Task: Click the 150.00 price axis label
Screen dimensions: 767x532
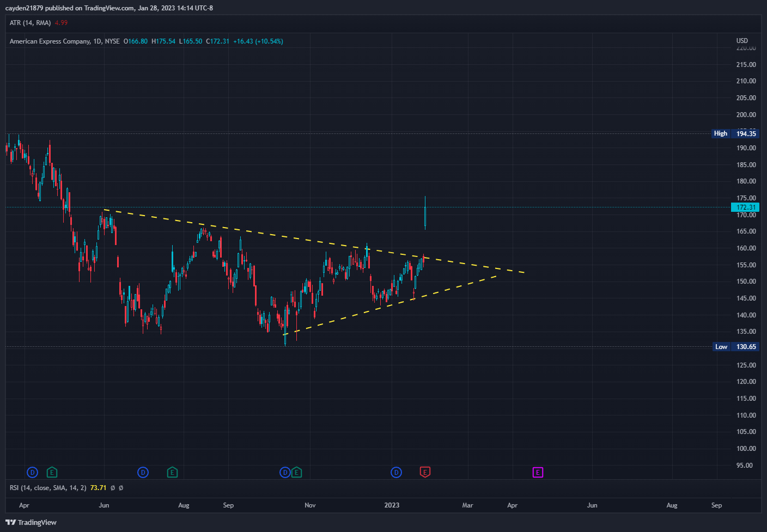Action: 746,282
